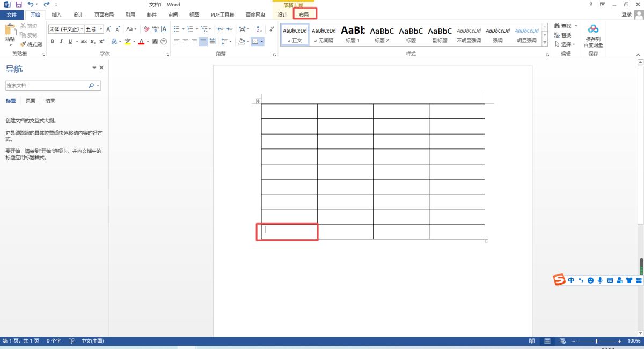Click the Sogou microphone voice input icon
This screenshot has width=644, height=349.
599,280
